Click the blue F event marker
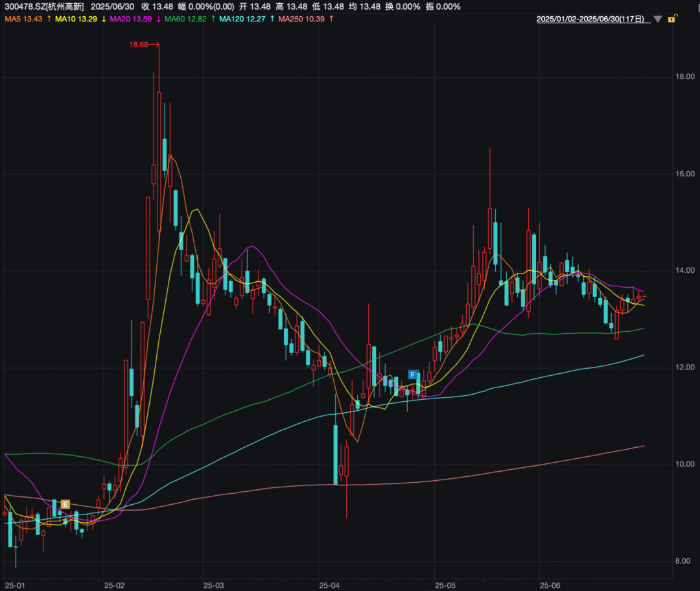Screen dimensions: 700x591 click(x=412, y=375)
